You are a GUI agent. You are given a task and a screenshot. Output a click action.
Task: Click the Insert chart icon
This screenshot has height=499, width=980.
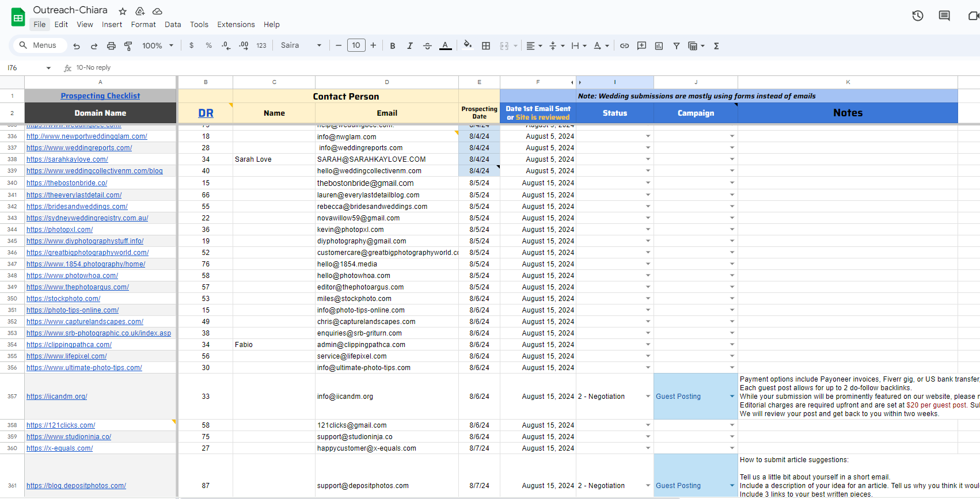659,46
